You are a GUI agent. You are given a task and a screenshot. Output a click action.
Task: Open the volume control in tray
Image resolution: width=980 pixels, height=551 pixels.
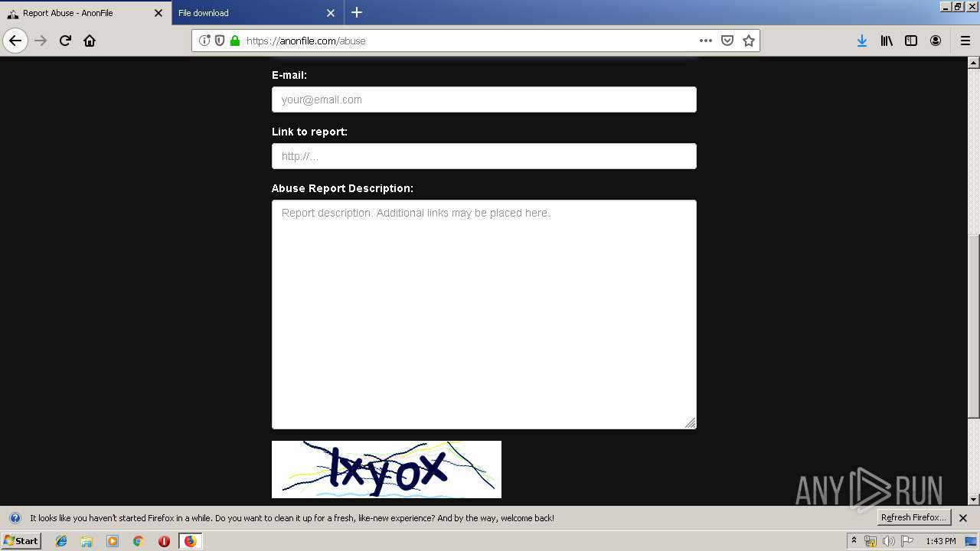coord(889,541)
